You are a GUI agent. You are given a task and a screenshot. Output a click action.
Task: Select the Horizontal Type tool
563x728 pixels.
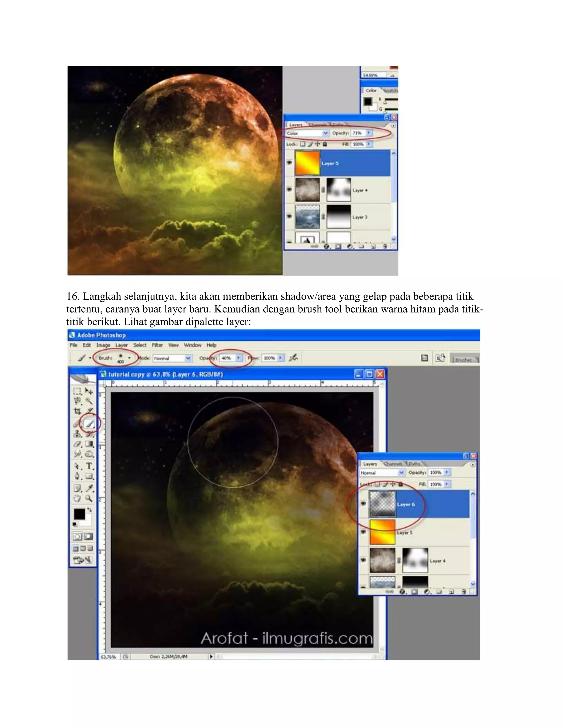tap(89, 466)
